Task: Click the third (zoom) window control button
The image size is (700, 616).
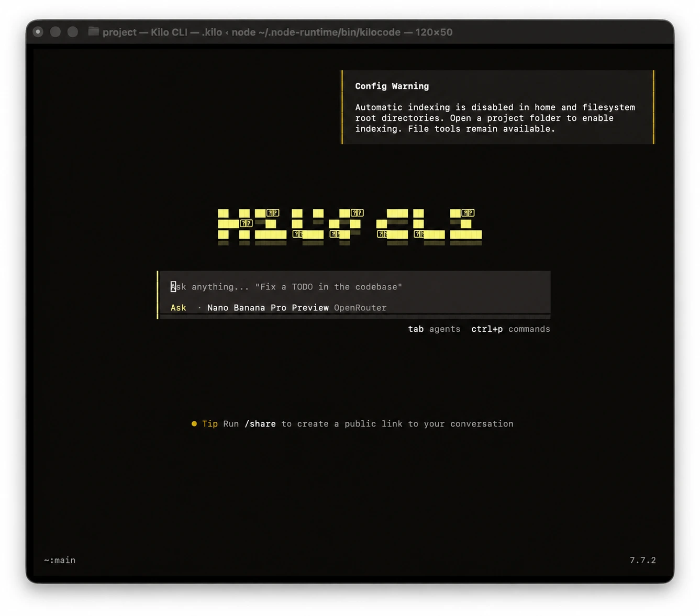Action: click(73, 32)
